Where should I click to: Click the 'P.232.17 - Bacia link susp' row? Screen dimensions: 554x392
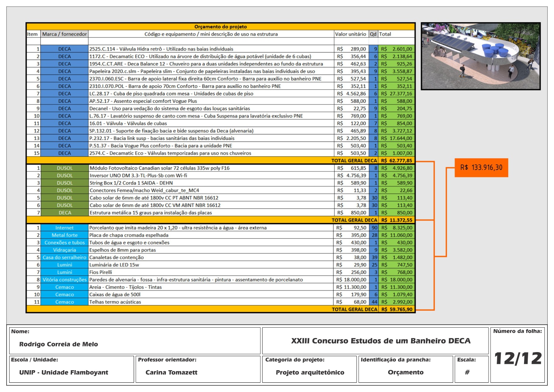(x=220, y=138)
